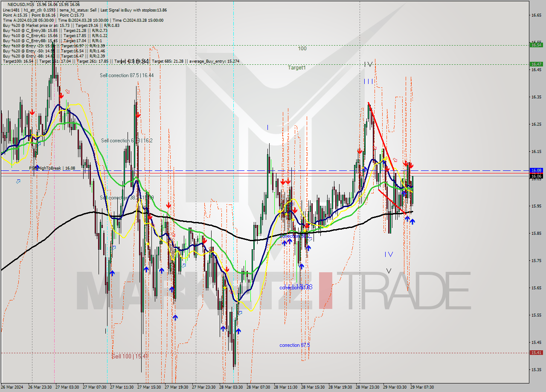Click the 16.25 price axis label

(536, 124)
